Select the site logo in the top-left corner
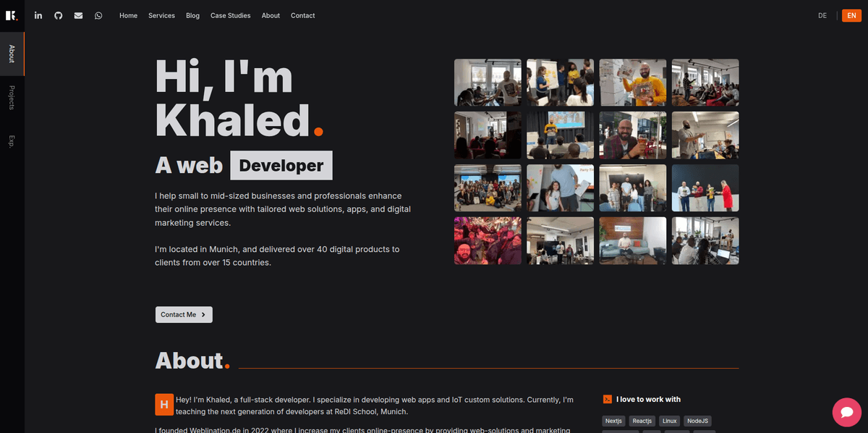This screenshot has width=868, height=433. pyautogui.click(x=12, y=15)
